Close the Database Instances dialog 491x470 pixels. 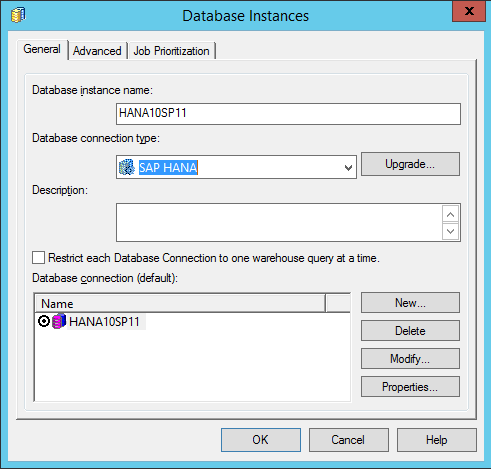click(x=469, y=11)
